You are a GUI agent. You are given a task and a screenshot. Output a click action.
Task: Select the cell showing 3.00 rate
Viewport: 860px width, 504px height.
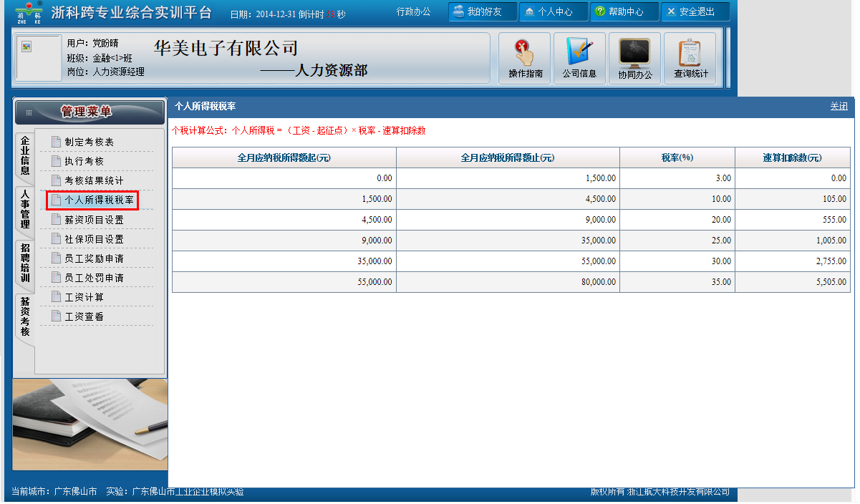click(x=677, y=178)
